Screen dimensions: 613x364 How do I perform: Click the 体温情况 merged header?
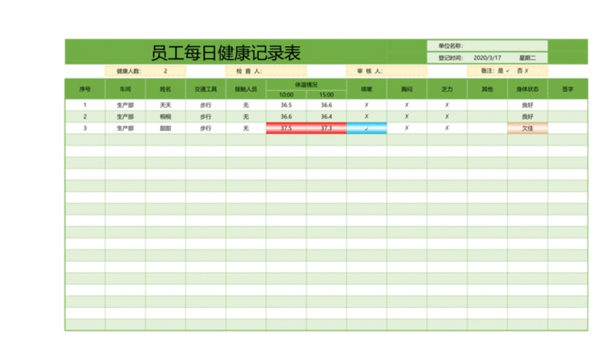pos(306,84)
